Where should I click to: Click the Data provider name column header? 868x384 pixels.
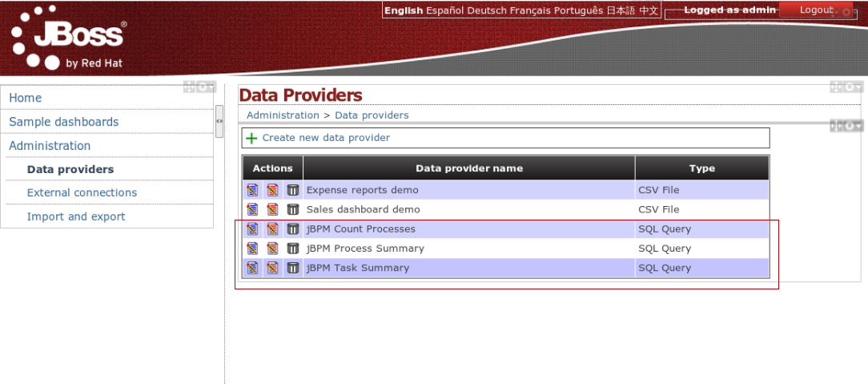point(469,168)
